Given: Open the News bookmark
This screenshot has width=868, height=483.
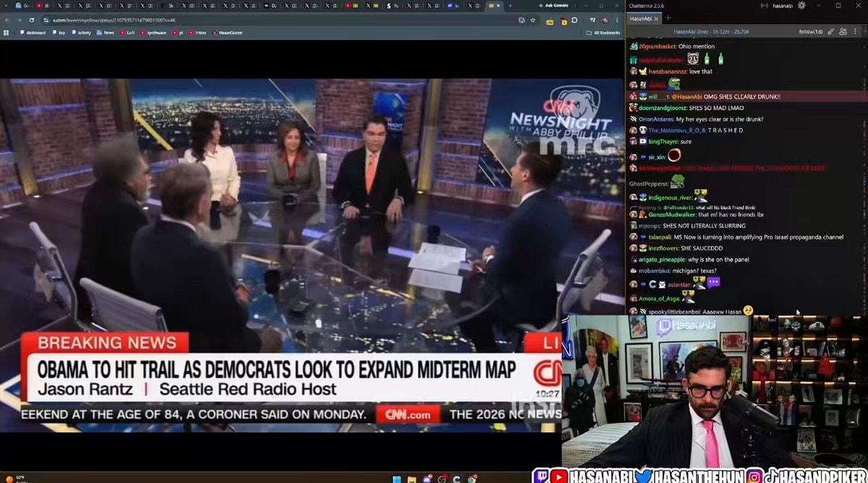Looking at the screenshot, I should [106, 33].
